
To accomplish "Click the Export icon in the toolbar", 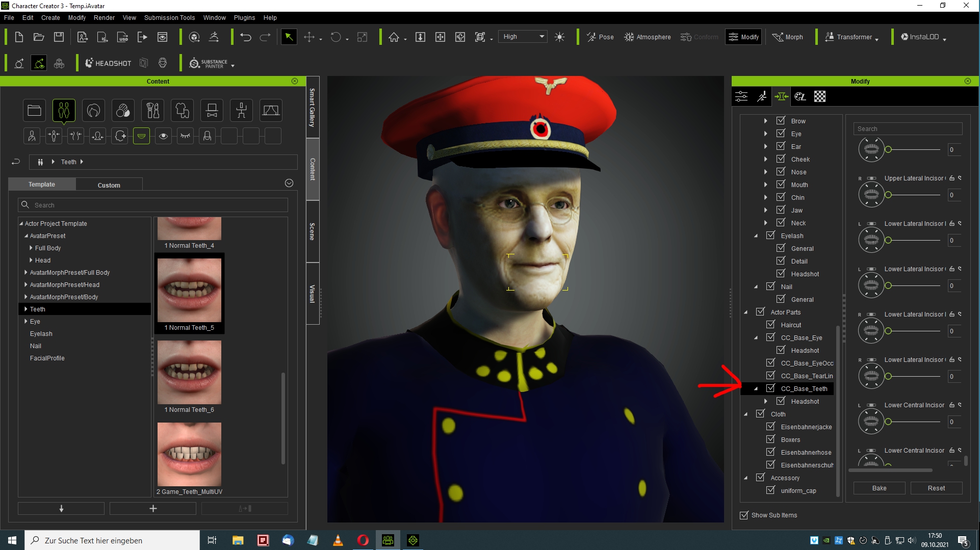I will click(142, 37).
